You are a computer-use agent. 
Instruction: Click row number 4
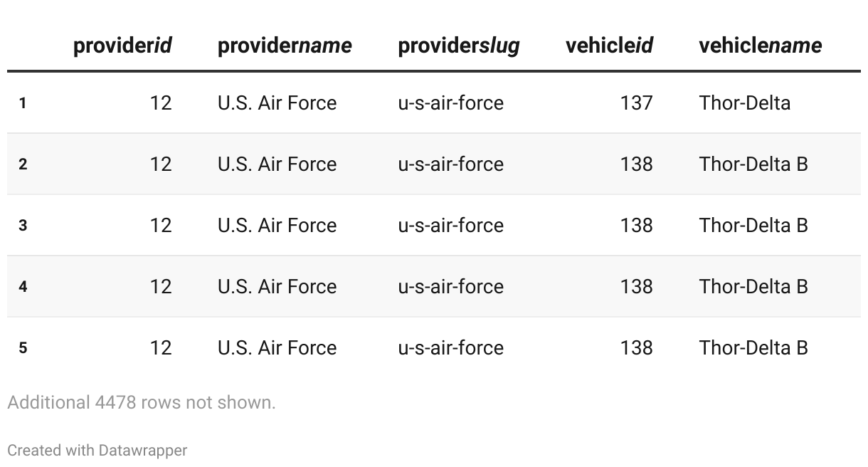[x=23, y=287]
